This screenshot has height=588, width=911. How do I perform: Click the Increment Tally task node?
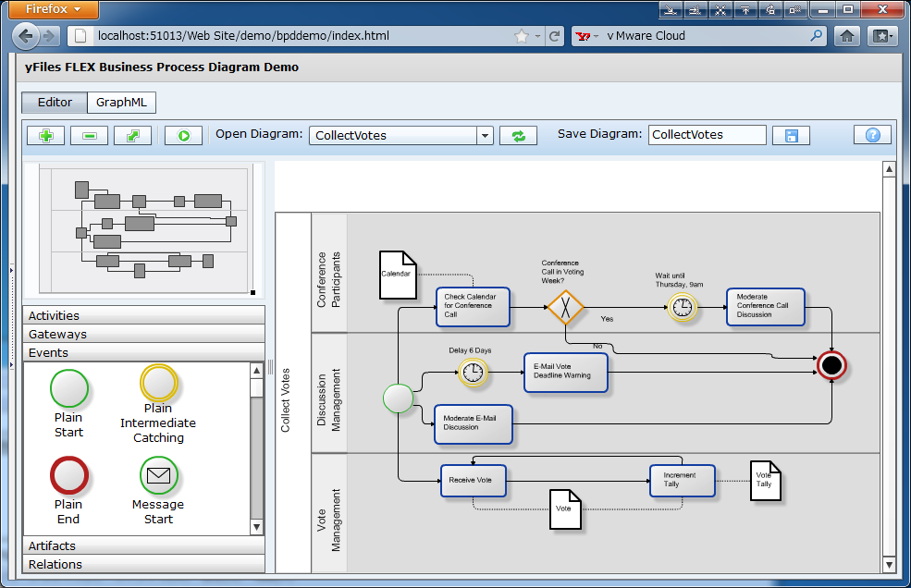pyautogui.click(x=682, y=481)
